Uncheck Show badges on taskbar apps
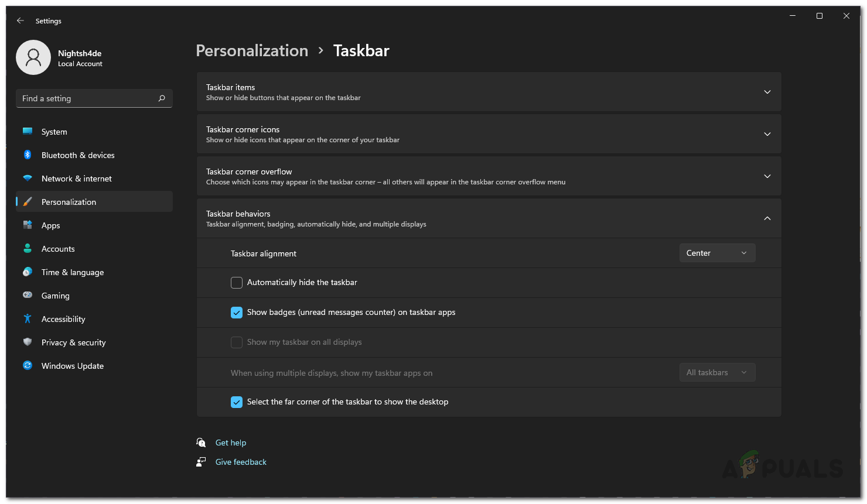The width and height of the screenshot is (867, 504). click(x=237, y=313)
